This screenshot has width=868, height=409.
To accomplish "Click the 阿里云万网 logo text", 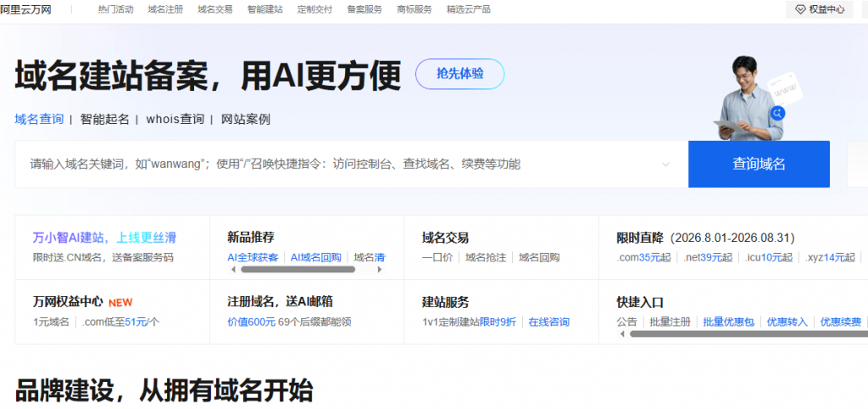I will tap(25, 9).
